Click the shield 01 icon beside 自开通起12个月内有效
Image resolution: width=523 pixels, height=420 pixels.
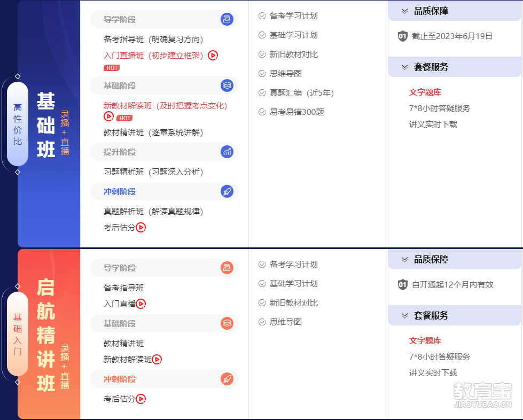[403, 285]
